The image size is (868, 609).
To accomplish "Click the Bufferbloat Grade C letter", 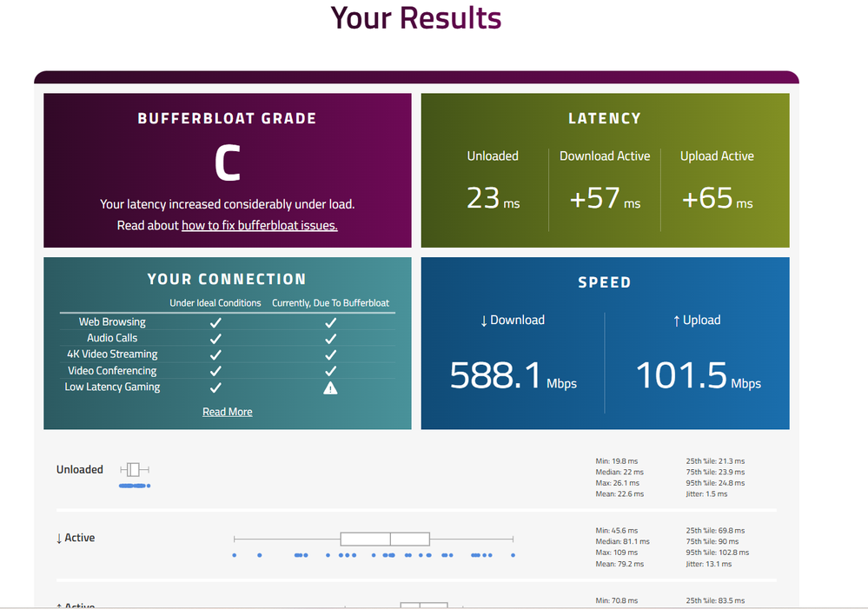I will click(x=227, y=163).
